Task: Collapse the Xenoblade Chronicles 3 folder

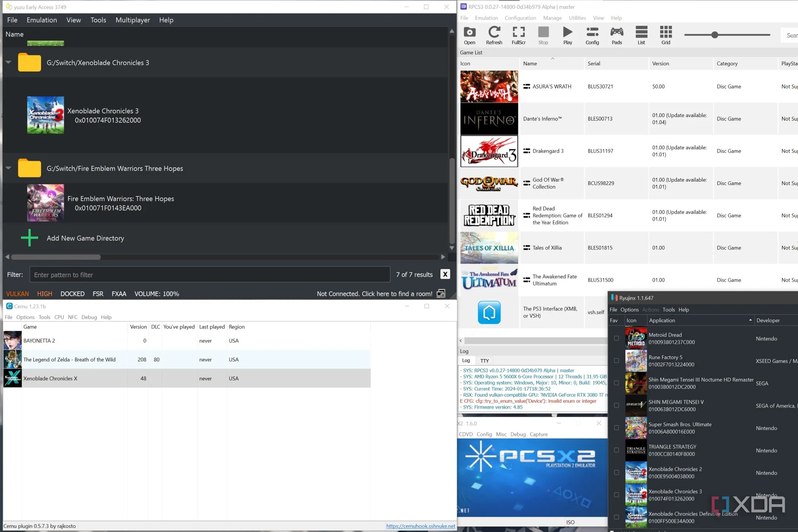Action: click(x=8, y=62)
